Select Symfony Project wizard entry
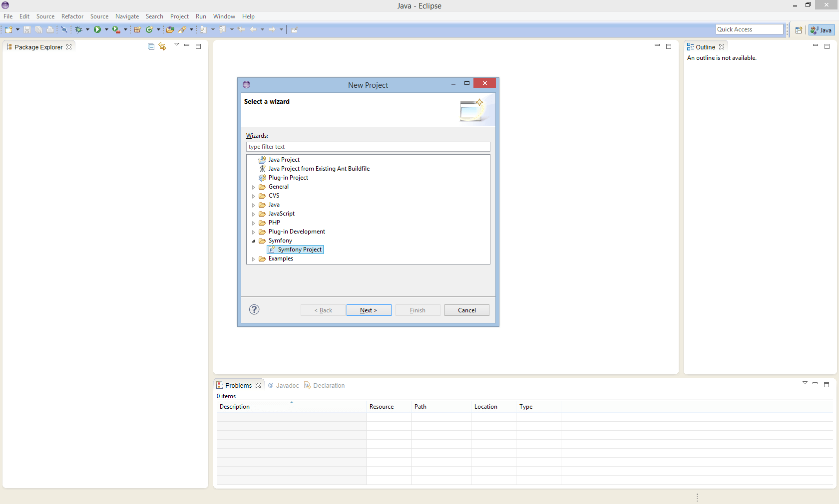This screenshot has height=504, width=839. (x=296, y=250)
